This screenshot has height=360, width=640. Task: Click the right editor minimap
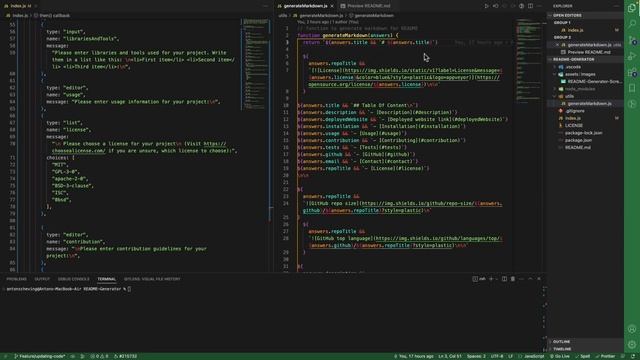click(529, 61)
